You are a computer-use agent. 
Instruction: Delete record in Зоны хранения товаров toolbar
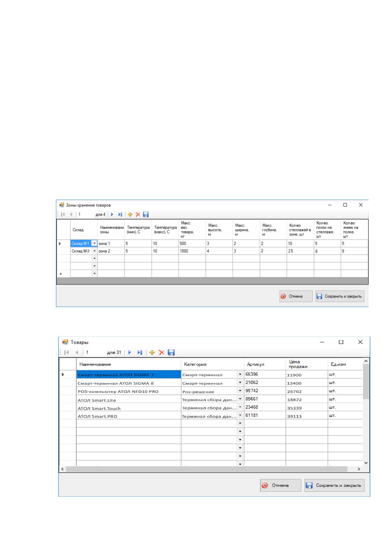[138, 214]
